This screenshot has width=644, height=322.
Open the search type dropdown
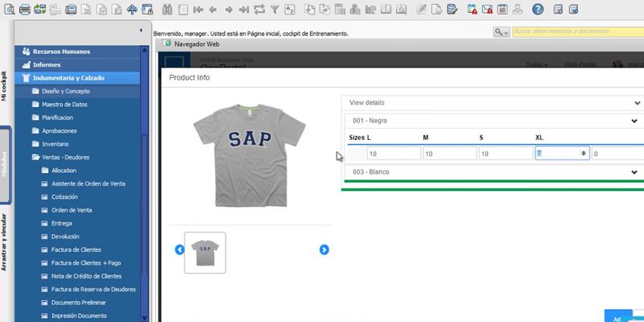[501, 31]
